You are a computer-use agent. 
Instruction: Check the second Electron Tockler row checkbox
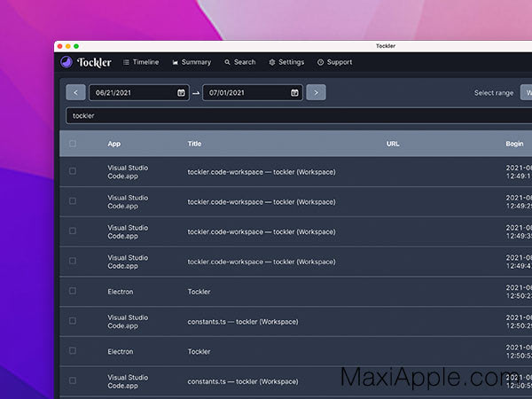(x=73, y=350)
